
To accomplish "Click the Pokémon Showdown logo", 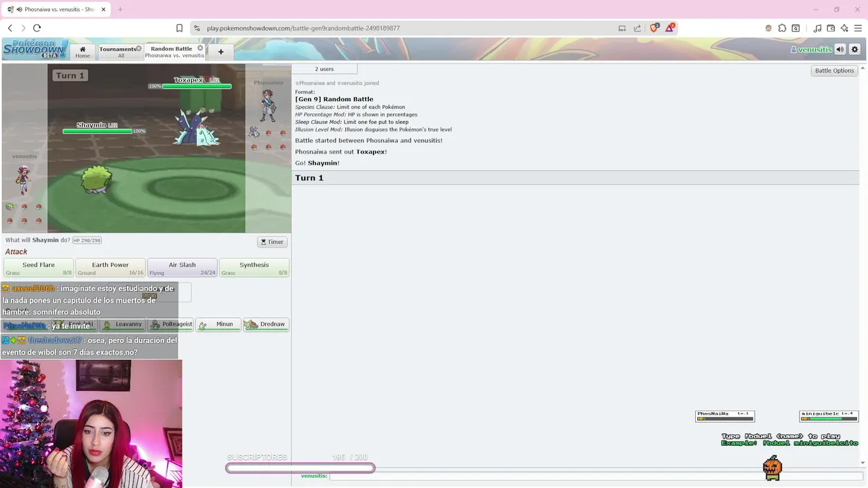I will [x=35, y=49].
